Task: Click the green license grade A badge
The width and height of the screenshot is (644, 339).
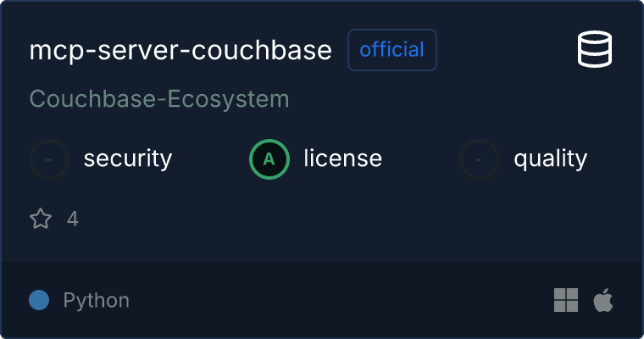Action: click(269, 158)
